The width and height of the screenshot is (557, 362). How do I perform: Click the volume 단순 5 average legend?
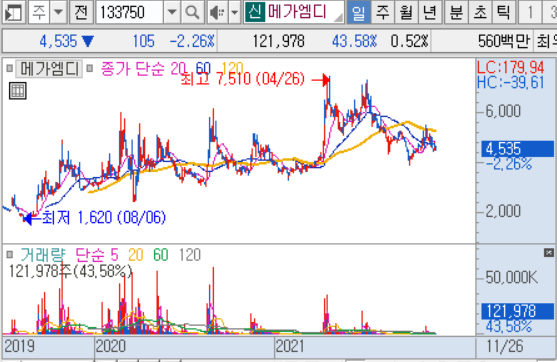click(97, 255)
